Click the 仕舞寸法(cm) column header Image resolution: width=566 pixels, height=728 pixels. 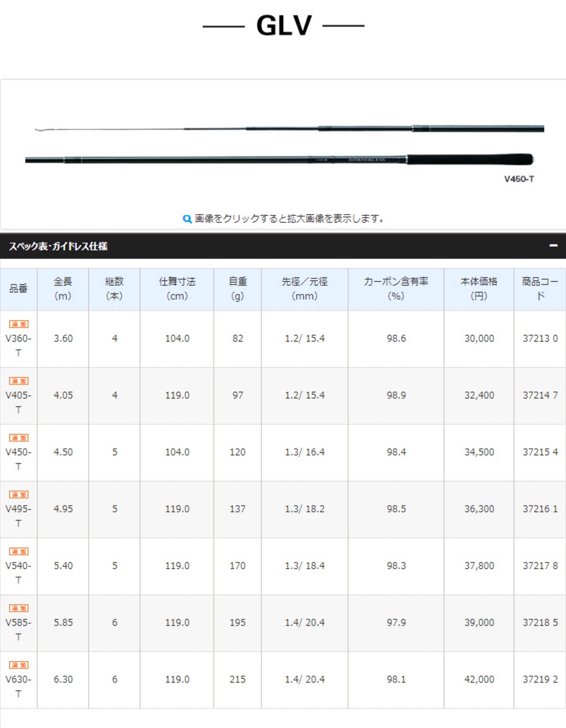point(177,289)
